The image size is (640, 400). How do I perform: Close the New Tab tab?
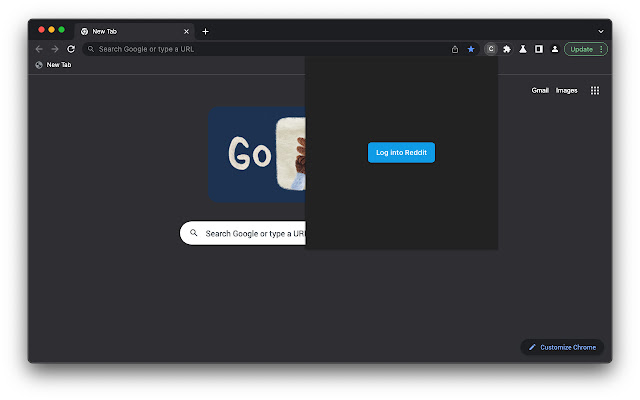[x=187, y=31]
